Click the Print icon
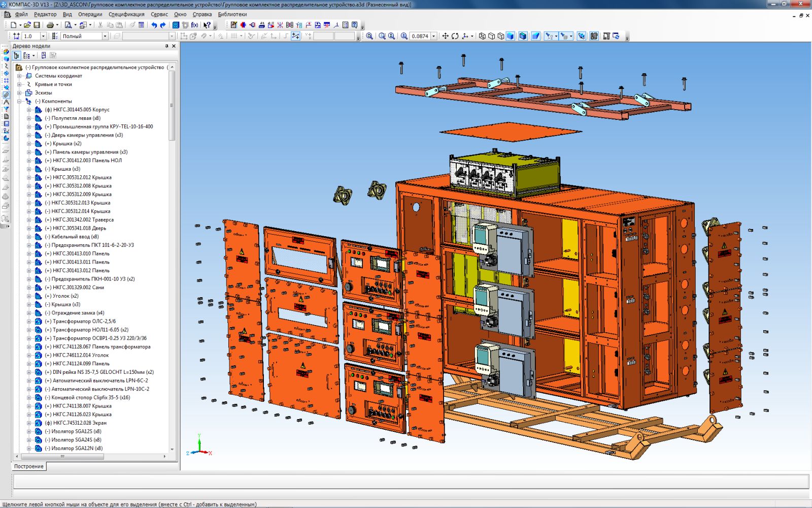812x508 pixels. point(50,25)
